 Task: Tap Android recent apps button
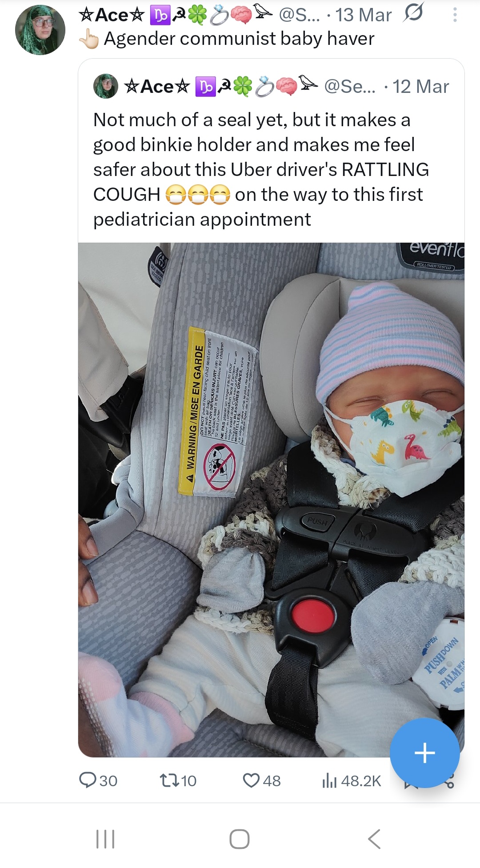tap(105, 839)
